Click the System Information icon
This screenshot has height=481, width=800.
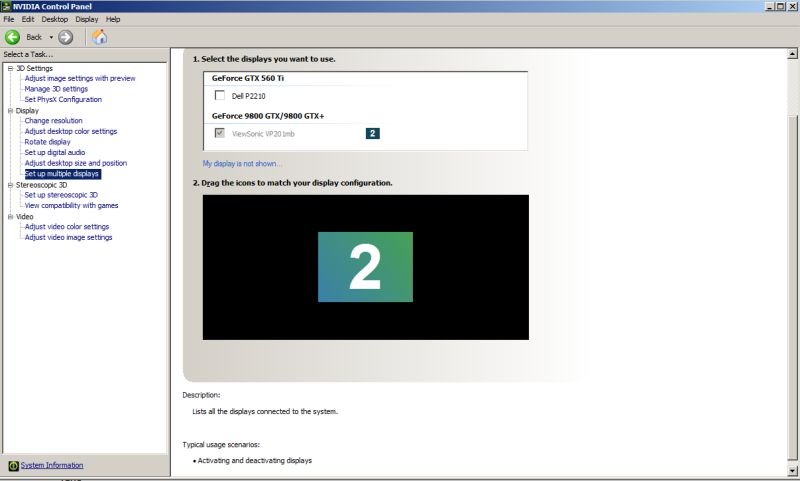(x=13, y=466)
